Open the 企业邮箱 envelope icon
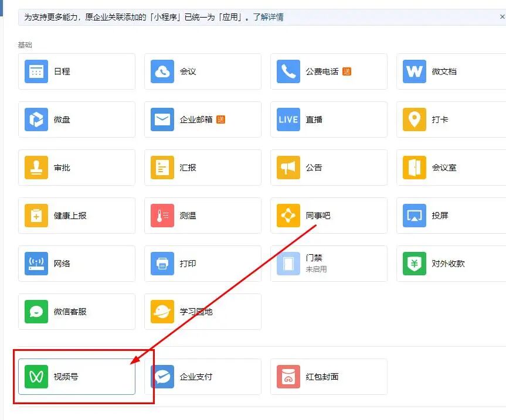Image resolution: width=506 pixels, height=420 pixels. coord(162,119)
